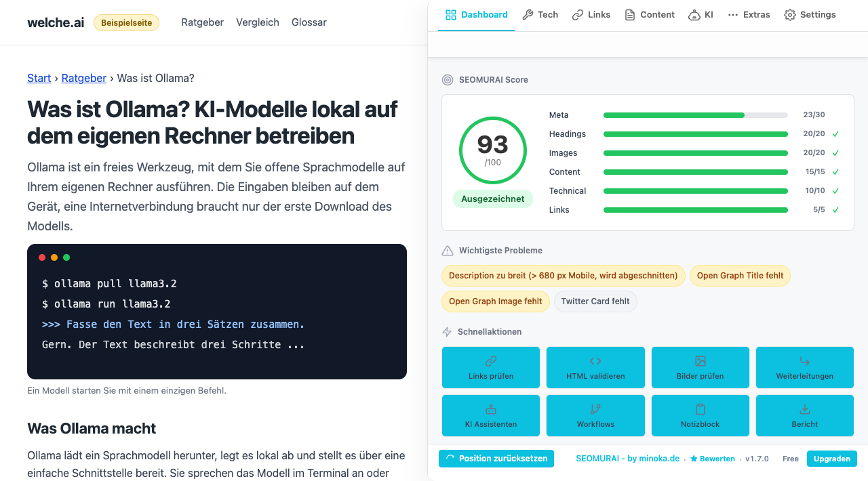Click the Headings score progress bar
Image resolution: width=868 pixels, height=481 pixels.
[x=696, y=134]
